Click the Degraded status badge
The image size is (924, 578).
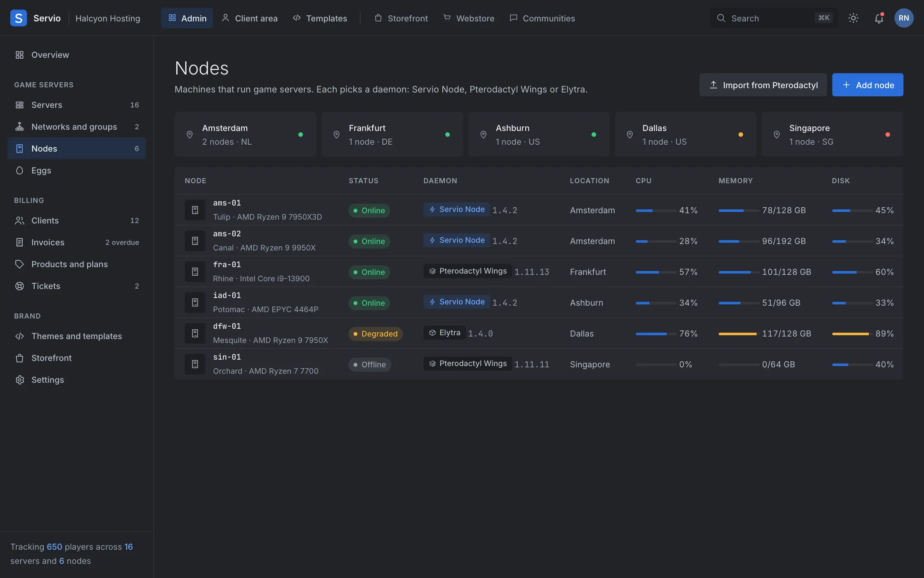375,334
